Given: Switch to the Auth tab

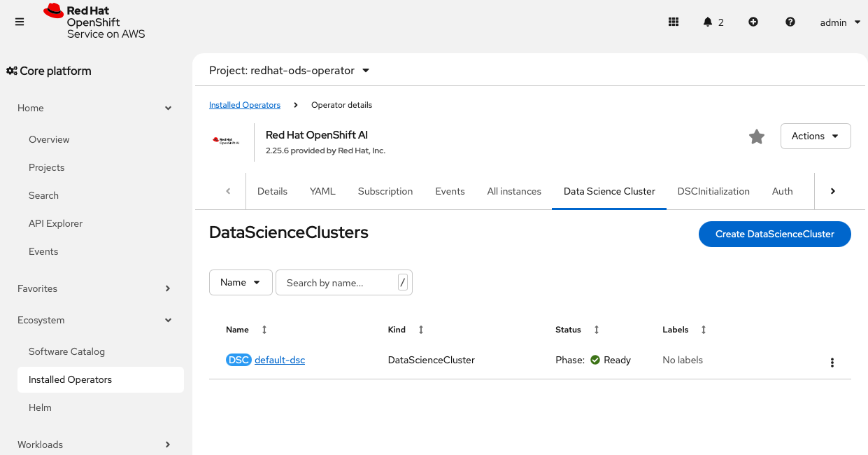Looking at the screenshot, I should point(782,191).
